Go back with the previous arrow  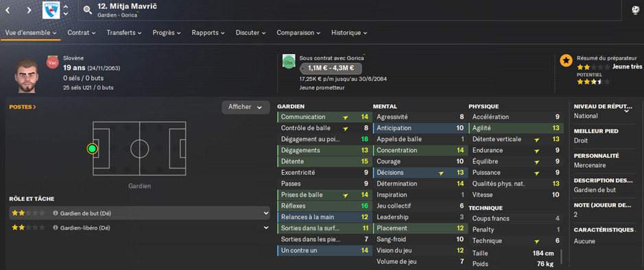point(8,10)
